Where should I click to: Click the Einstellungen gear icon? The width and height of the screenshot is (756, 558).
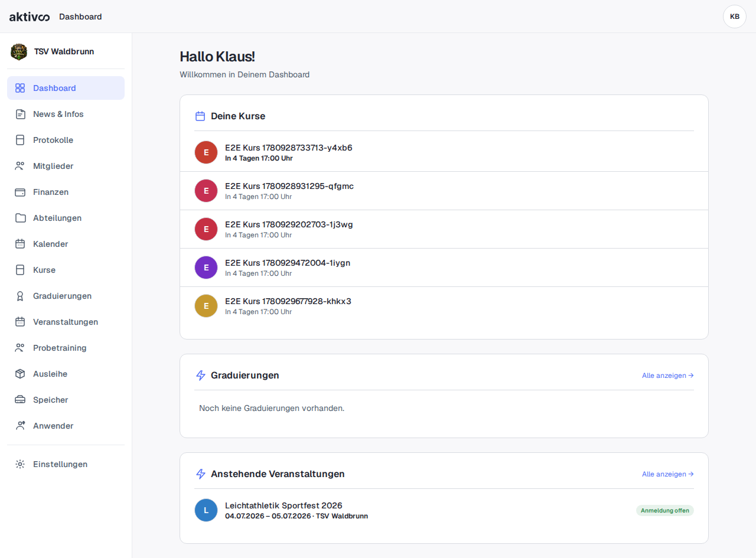pyautogui.click(x=20, y=464)
